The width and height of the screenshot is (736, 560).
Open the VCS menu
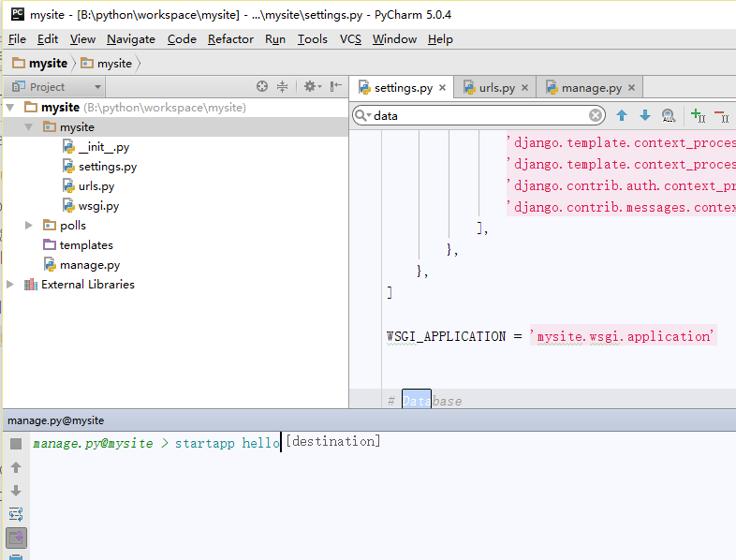point(350,39)
